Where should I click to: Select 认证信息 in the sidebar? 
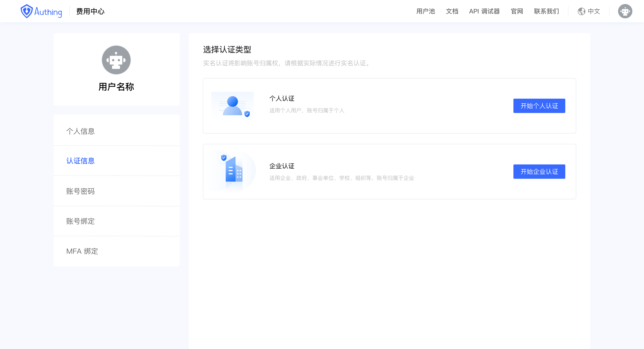(x=80, y=161)
